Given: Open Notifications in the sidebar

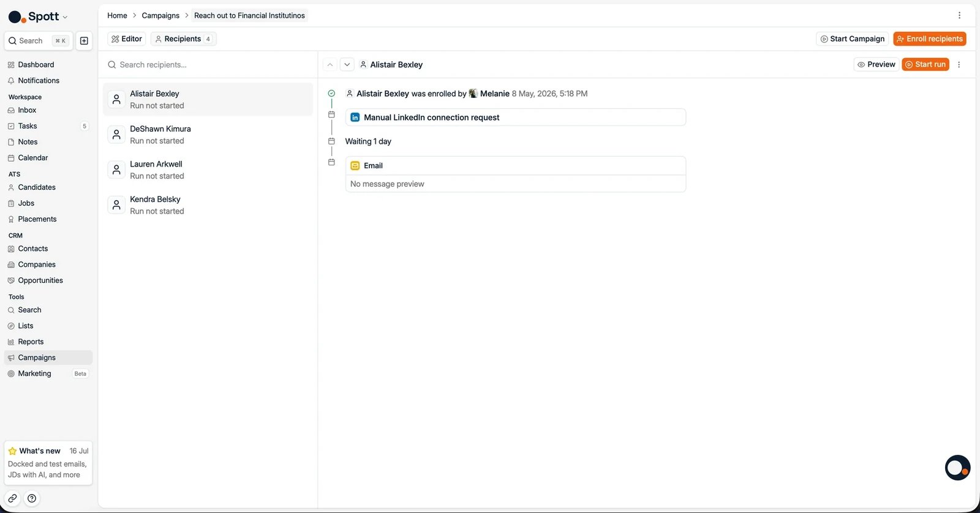Looking at the screenshot, I should 48,80.
